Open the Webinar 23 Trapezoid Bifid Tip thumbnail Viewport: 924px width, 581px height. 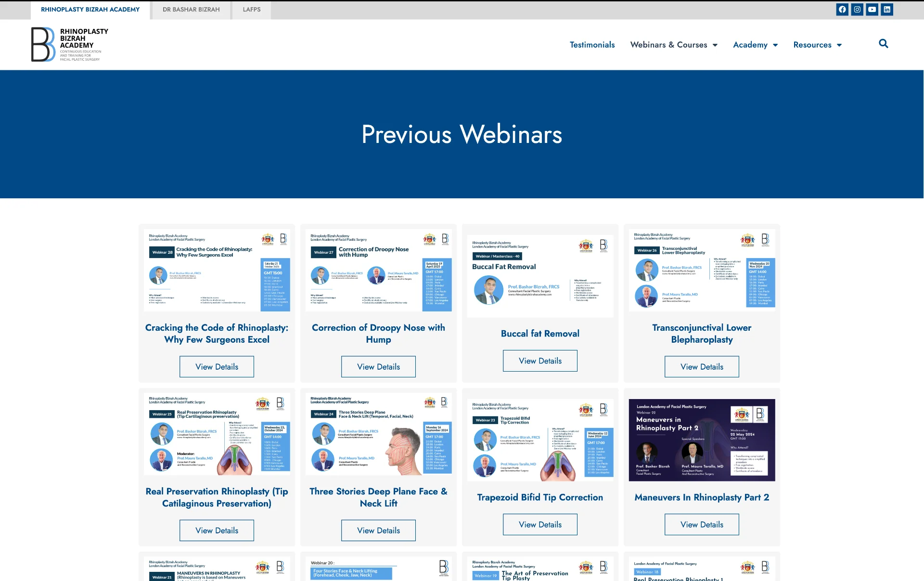pos(540,440)
